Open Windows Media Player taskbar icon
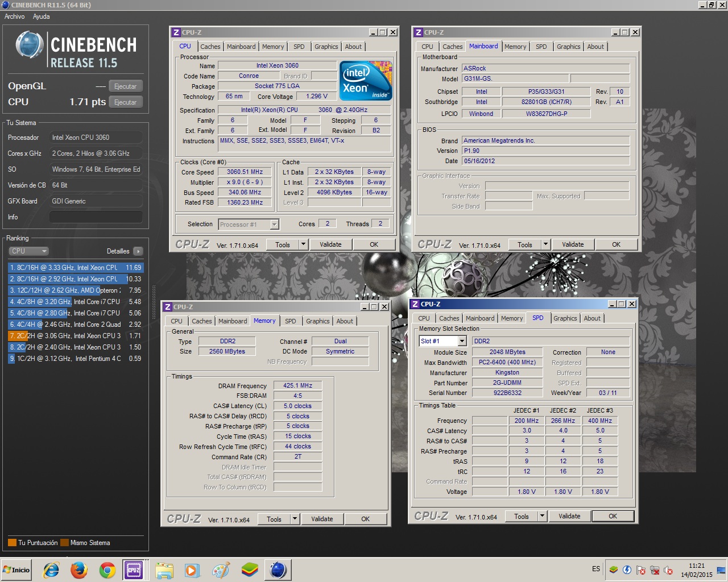 pyautogui.click(x=192, y=570)
